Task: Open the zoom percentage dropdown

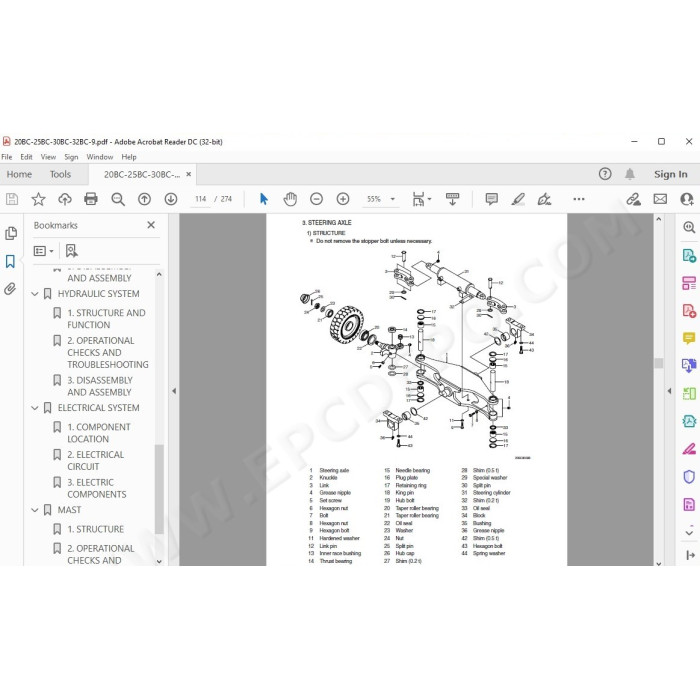Action: (x=393, y=199)
